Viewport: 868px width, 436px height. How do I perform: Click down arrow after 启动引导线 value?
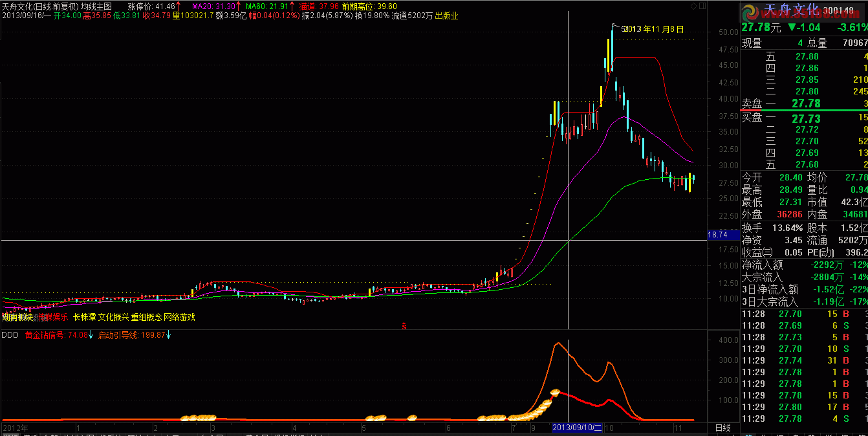168,335
